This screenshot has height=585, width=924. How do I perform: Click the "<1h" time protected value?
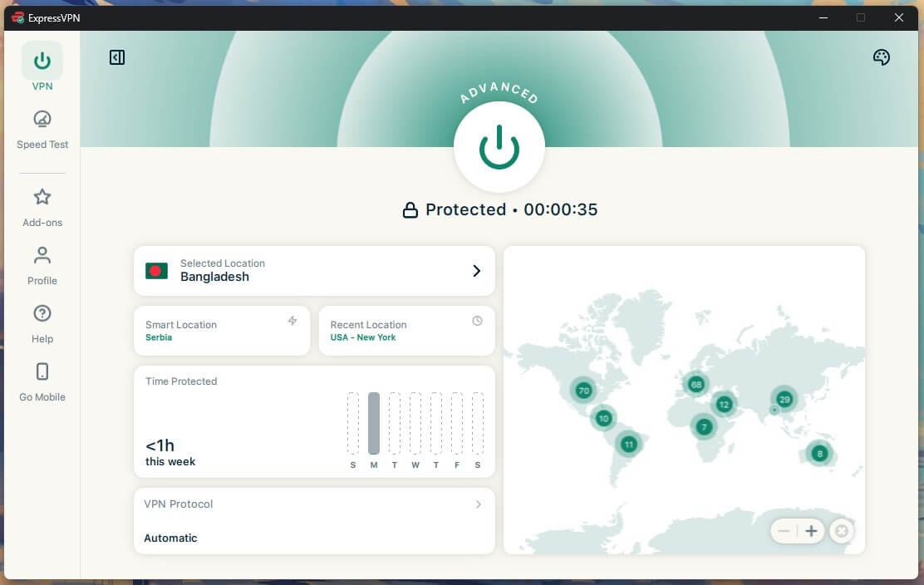pos(160,445)
